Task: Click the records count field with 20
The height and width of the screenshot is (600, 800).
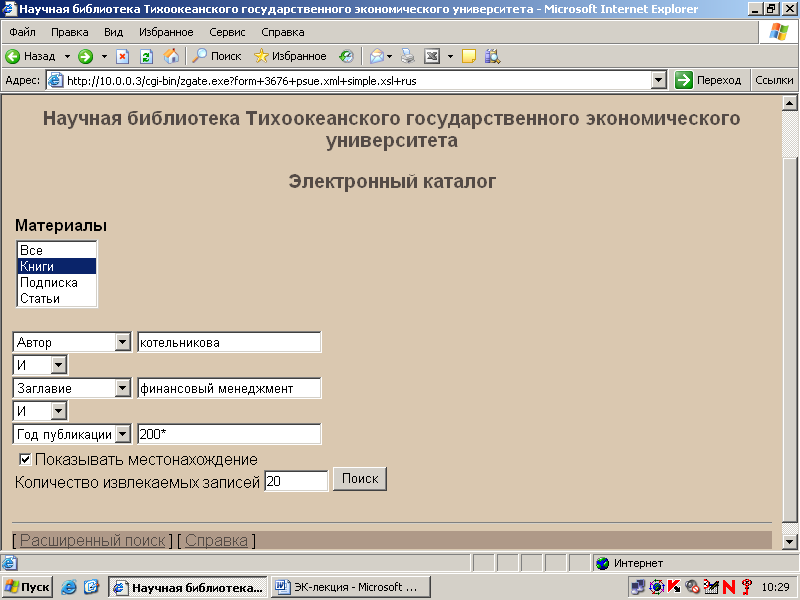Action: pyautogui.click(x=296, y=481)
